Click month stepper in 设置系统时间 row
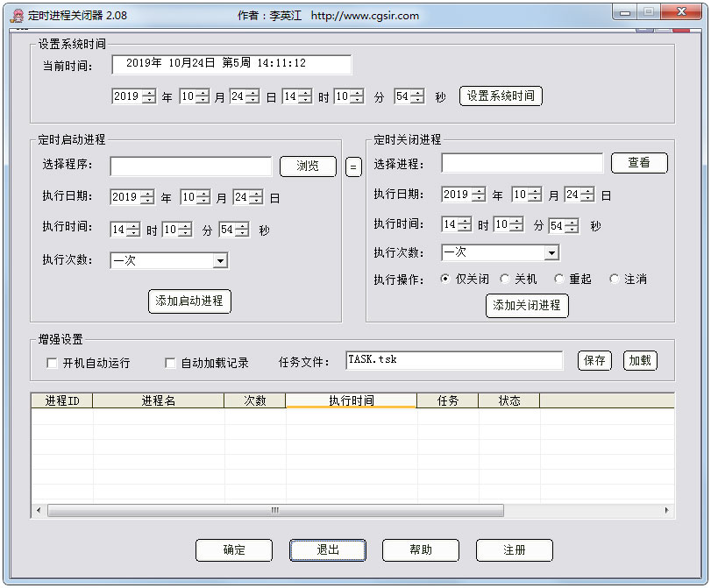This screenshot has width=711, height=588. click(x=203, y=96)
